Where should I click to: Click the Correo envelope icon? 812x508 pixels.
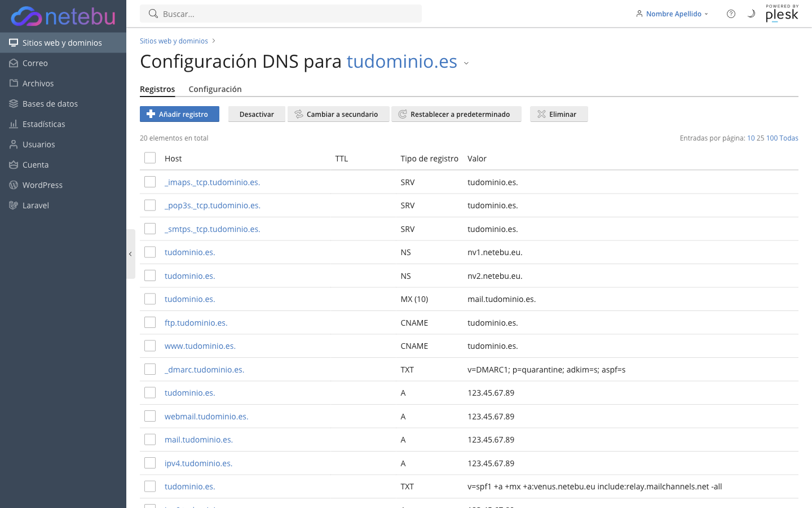click(14, 63)
